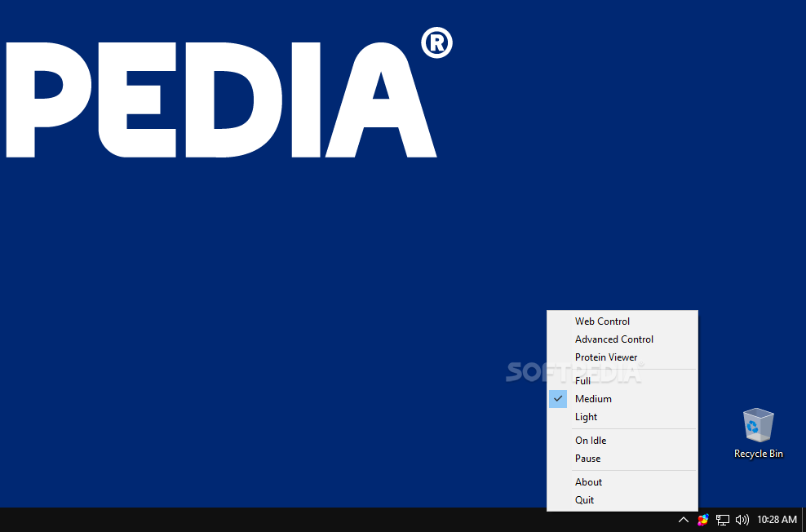Click the 10:28 AM taskbar clock
This screenshot has height=532, width=806.
[x=777, y=520]
